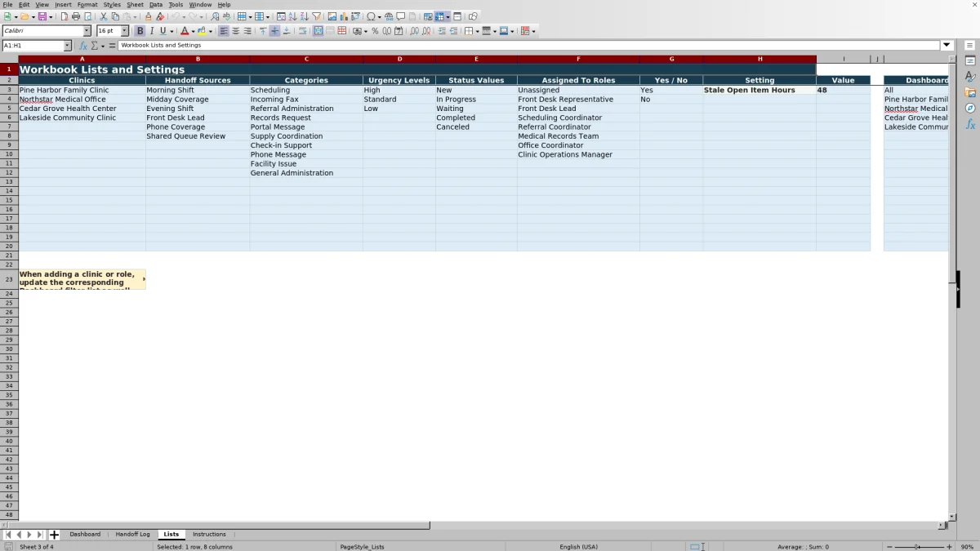
Task: Insert an image using the toolbar icon
Action: tap(332, 16)
